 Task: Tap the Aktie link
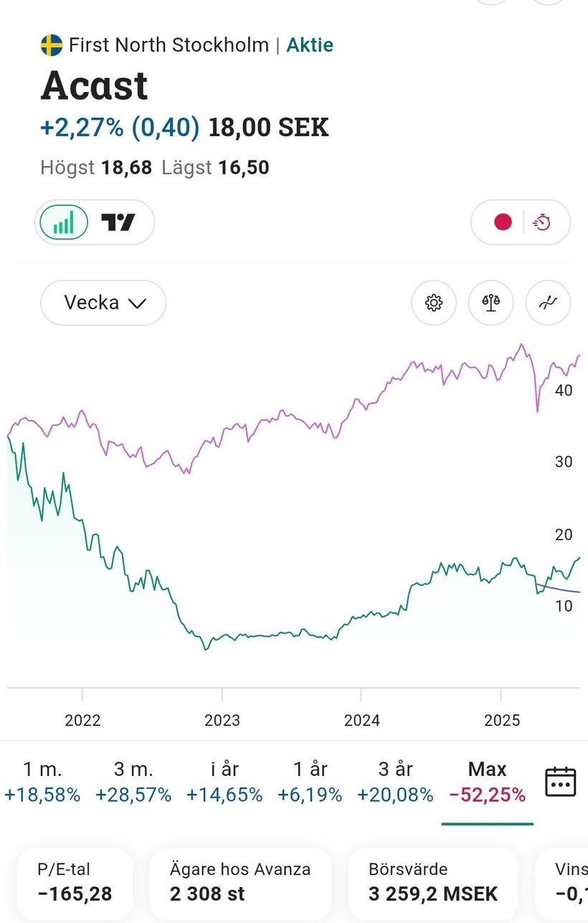coord(310,45)
